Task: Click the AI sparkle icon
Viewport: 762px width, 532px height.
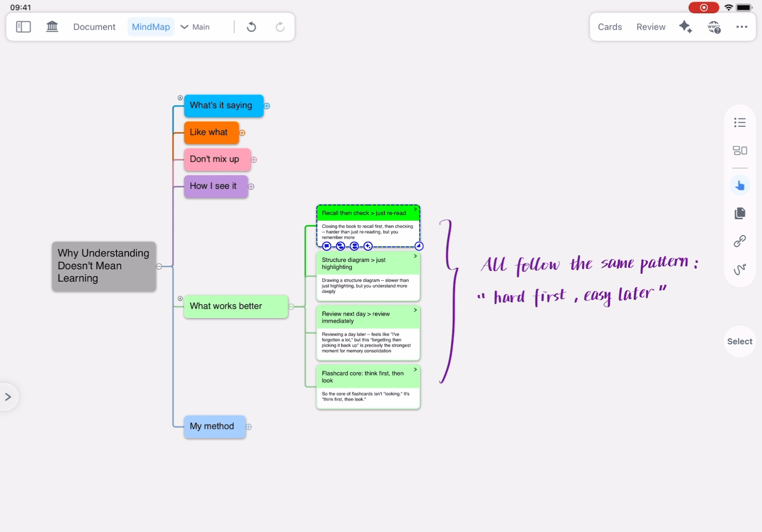Action: 685,27
